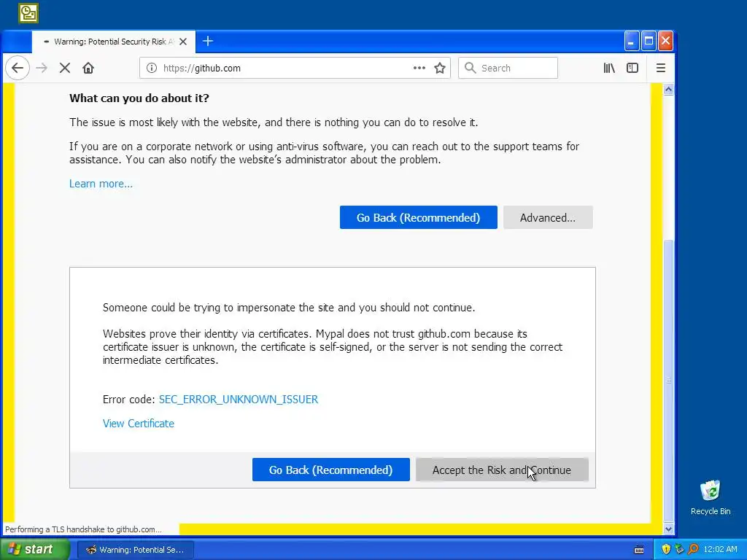Show site information icon in address bar
The width and height of the screenshot is (747, 560).
pyautogui.click(x=152, y=68)
